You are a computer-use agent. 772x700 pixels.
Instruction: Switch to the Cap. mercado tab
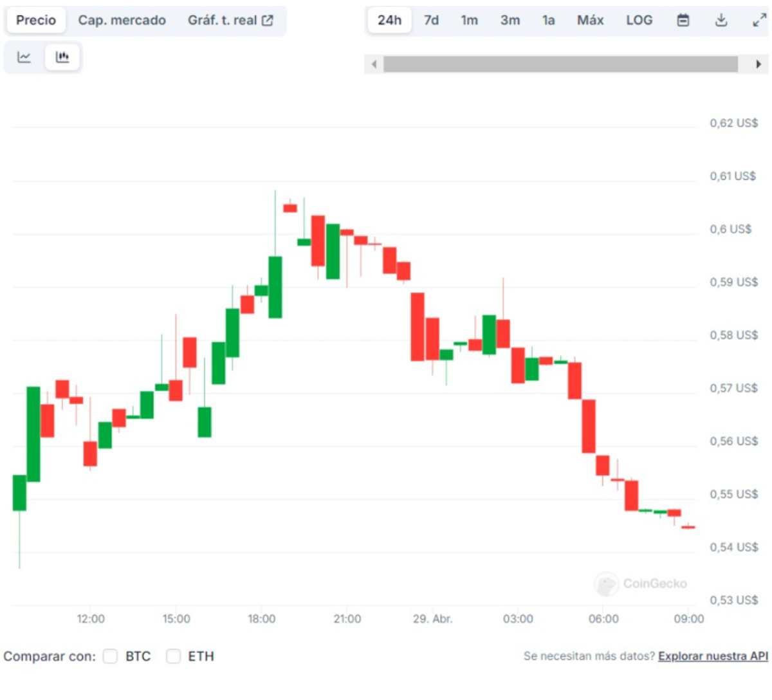(x=122, y=20)
